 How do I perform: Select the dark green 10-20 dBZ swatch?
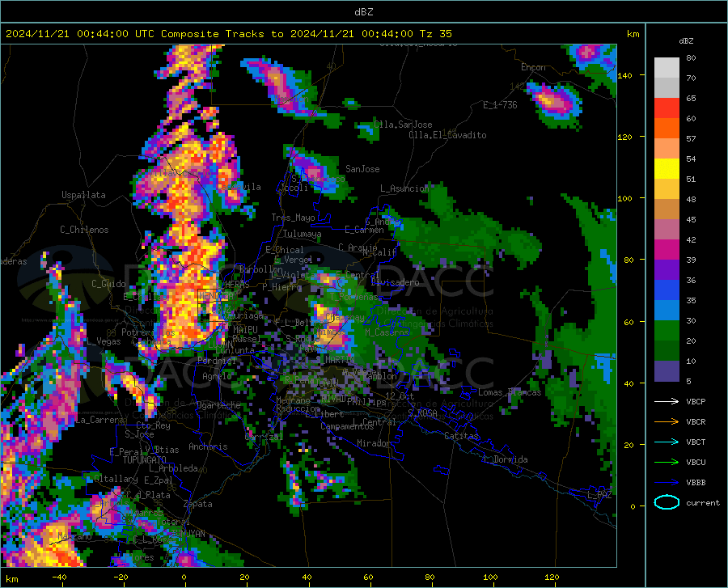(x=667, y=351)
